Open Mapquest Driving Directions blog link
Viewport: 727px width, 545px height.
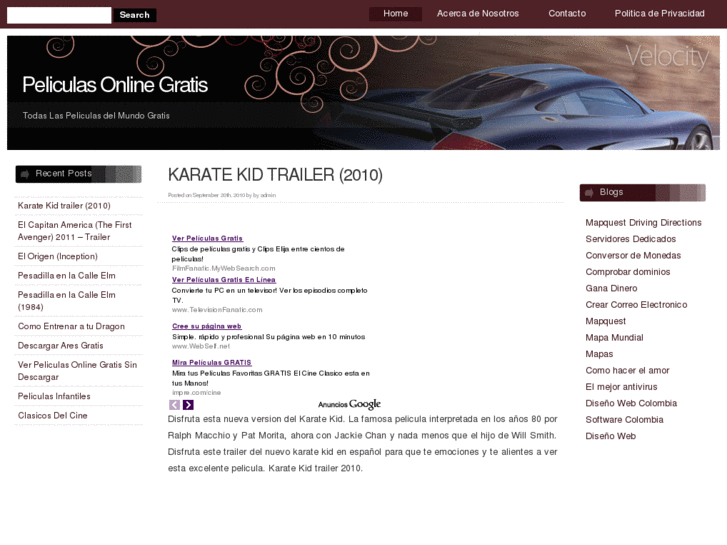643,223
